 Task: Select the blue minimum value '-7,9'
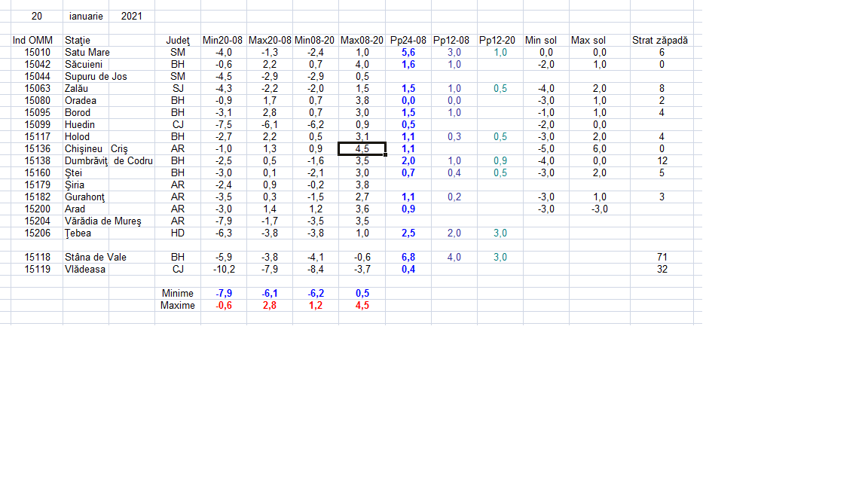(x=224, y=294)
